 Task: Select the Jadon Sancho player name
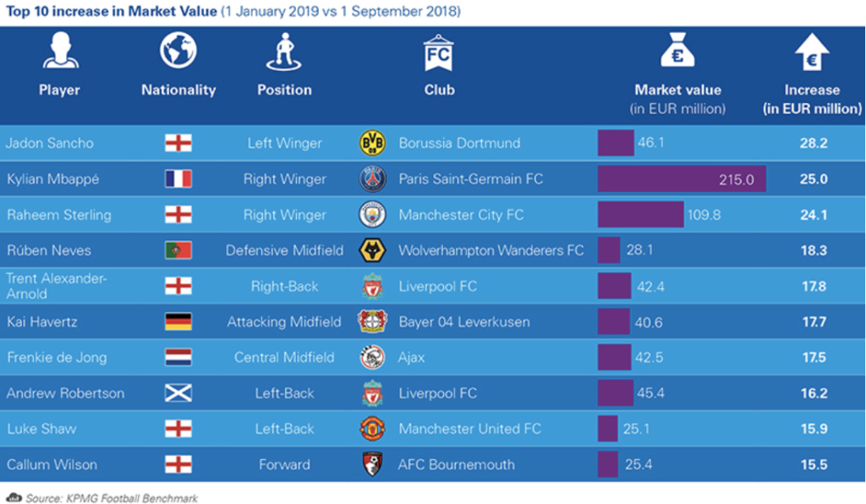50,143
